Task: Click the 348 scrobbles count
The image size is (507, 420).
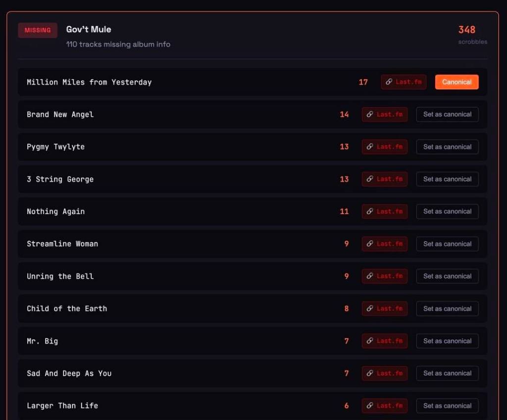Action: click(467, 30)
